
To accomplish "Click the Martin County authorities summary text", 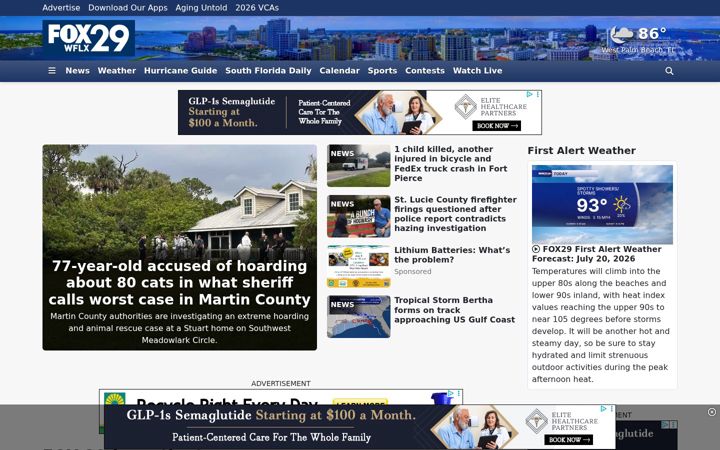I will coord(180,328).
